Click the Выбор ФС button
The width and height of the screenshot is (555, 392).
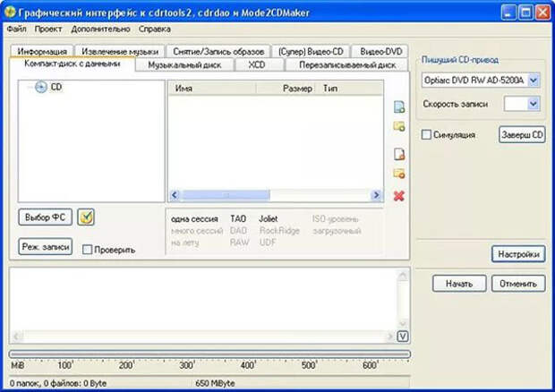[x=45, y=217]
